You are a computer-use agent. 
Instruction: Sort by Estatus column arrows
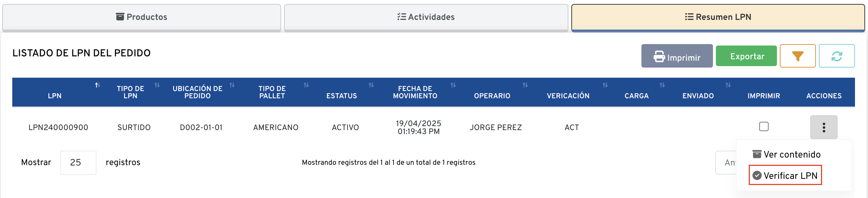point(371,85)
